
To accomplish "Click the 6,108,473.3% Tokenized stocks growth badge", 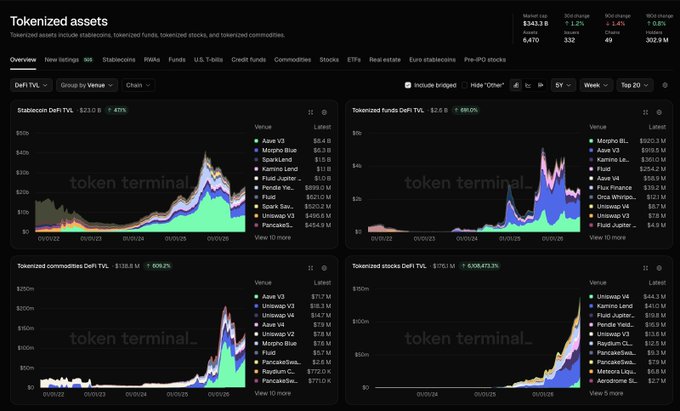I will 480,266.
